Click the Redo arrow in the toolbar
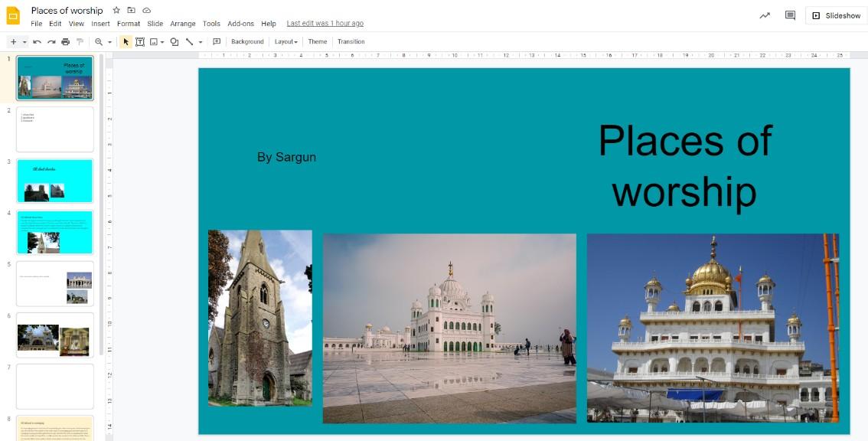868x441 pixels. coord(51,42)
